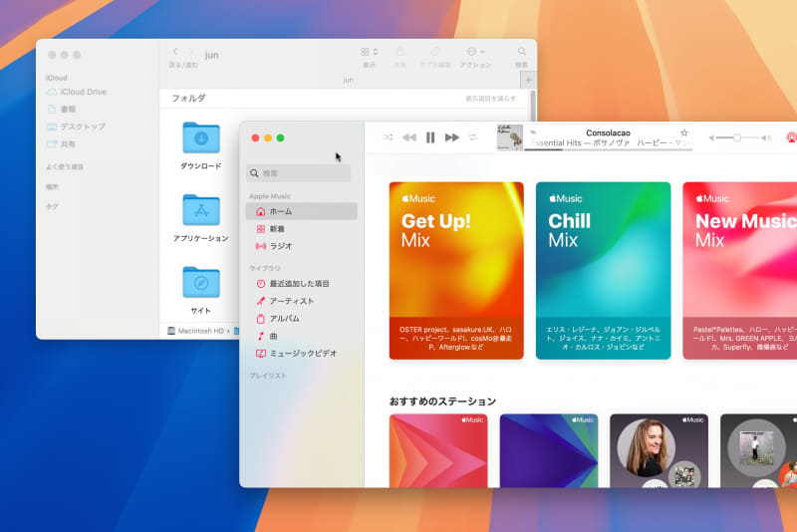Open the New Music Mix card
797x532 pixels.
(x=740, y=270)
